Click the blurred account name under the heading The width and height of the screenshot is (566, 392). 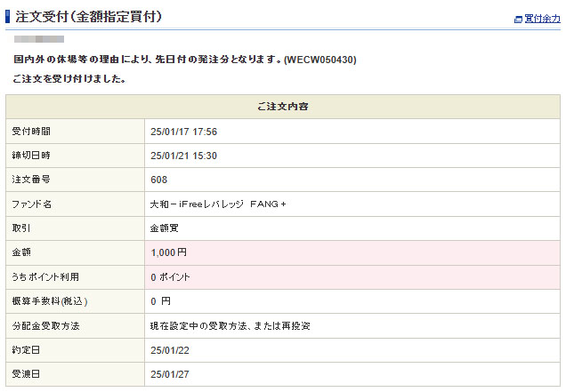pos(40,39)
